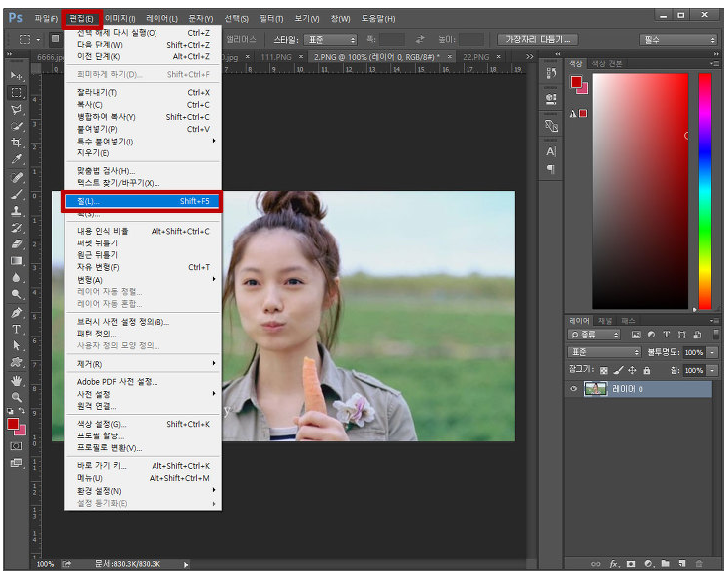Create new layer from Layers footer
728x577 pixels.
pos(682,564)
